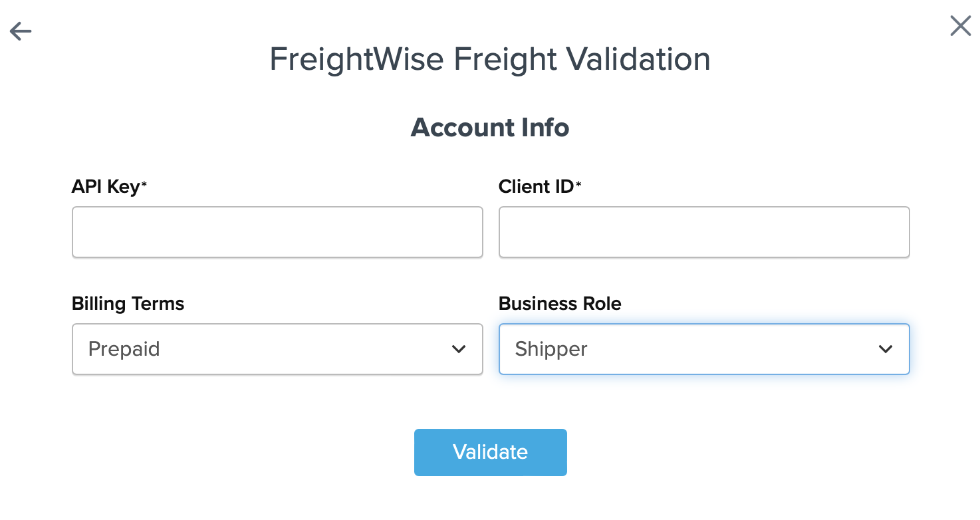
Task: Expand the dropdown showing Shipper
Action: [704, 348]
